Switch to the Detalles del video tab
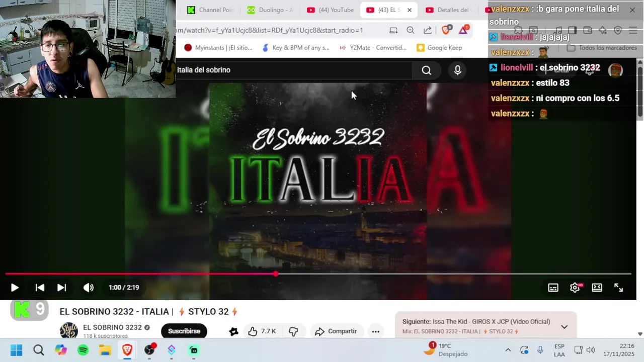Screen dimensions: 644x362 click(448, 10)
